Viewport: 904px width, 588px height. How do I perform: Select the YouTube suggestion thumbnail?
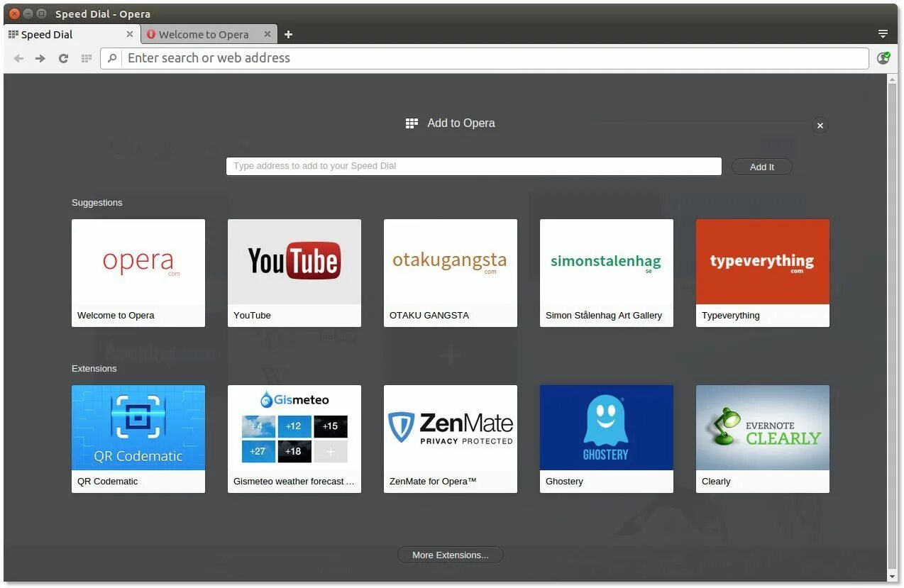click(294, 262)
